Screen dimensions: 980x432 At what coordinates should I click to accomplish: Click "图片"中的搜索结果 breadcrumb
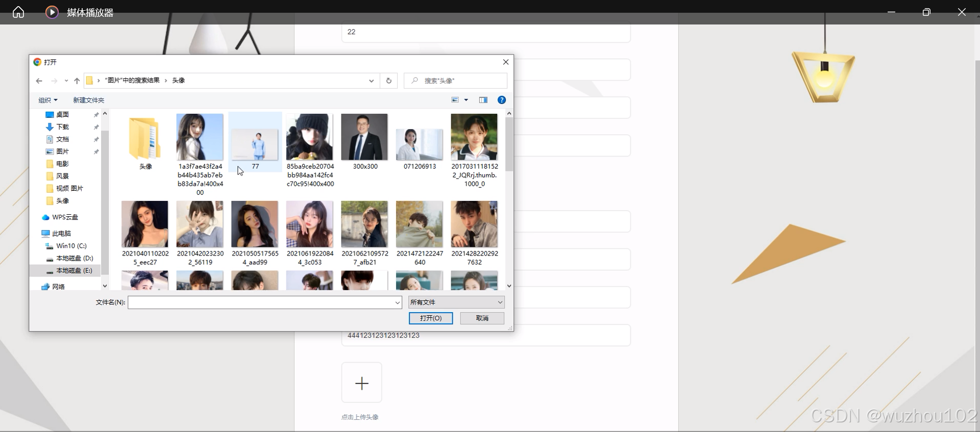point(132,81)
